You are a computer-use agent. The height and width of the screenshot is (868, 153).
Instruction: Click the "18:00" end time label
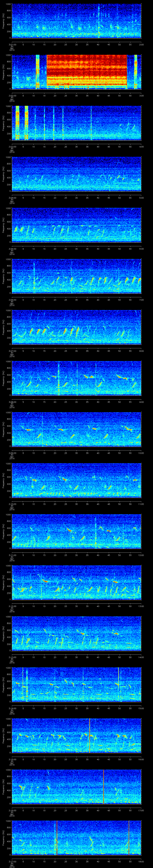(141, 861)
